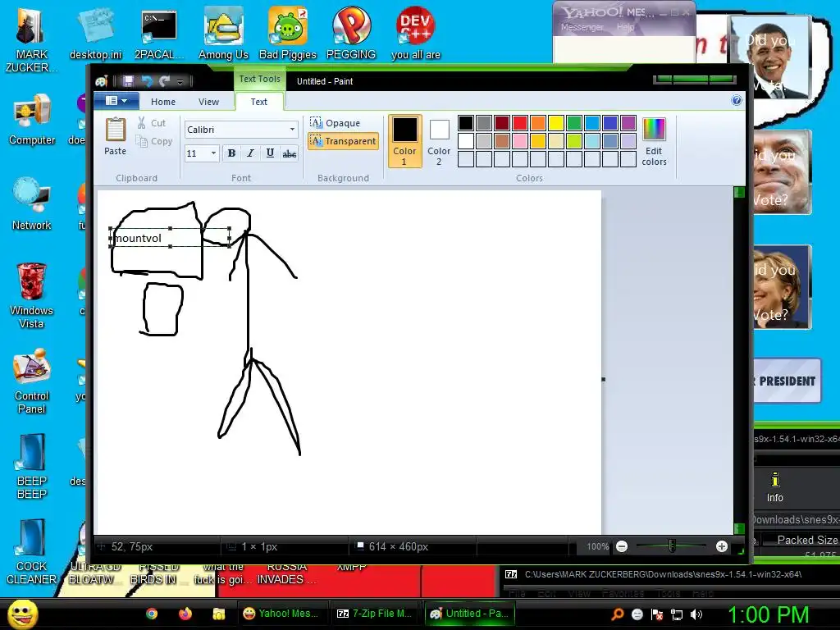
Task: Select the desktop.ini file icon
Action: click(x=95, y=33)
